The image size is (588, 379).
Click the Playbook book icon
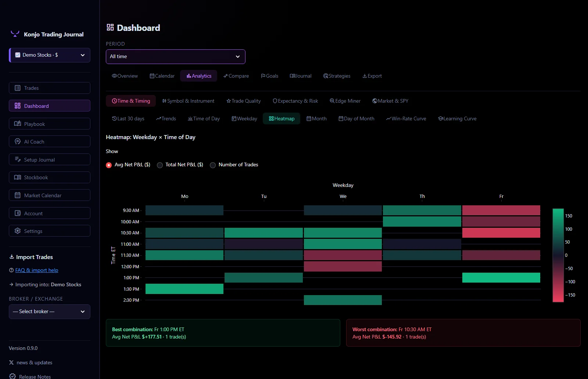click(18, 124)
